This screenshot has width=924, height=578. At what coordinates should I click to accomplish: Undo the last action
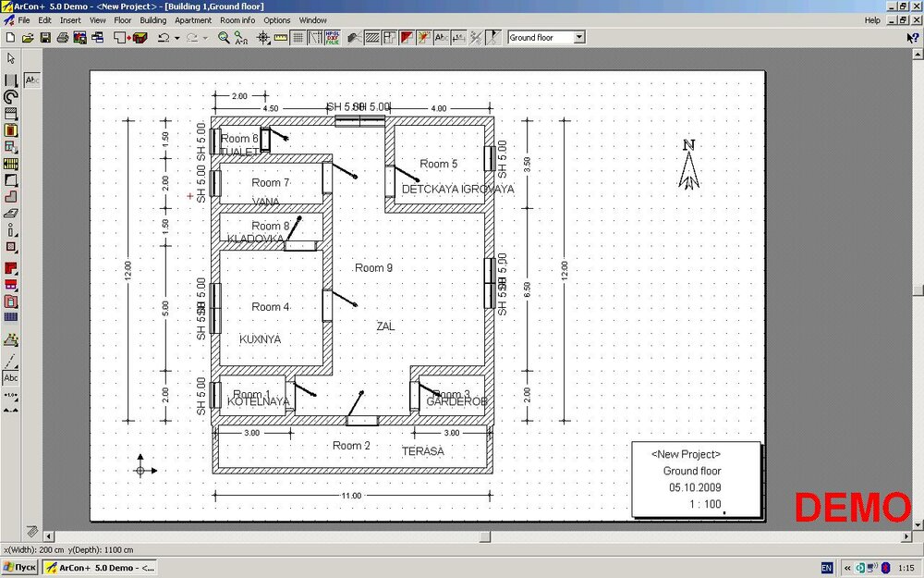pos(164,38)
